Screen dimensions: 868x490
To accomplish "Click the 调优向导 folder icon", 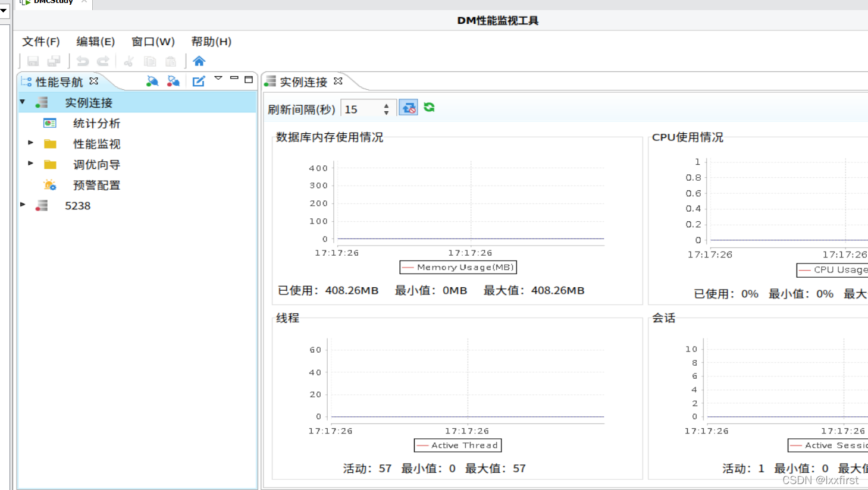I will (50, 165).
